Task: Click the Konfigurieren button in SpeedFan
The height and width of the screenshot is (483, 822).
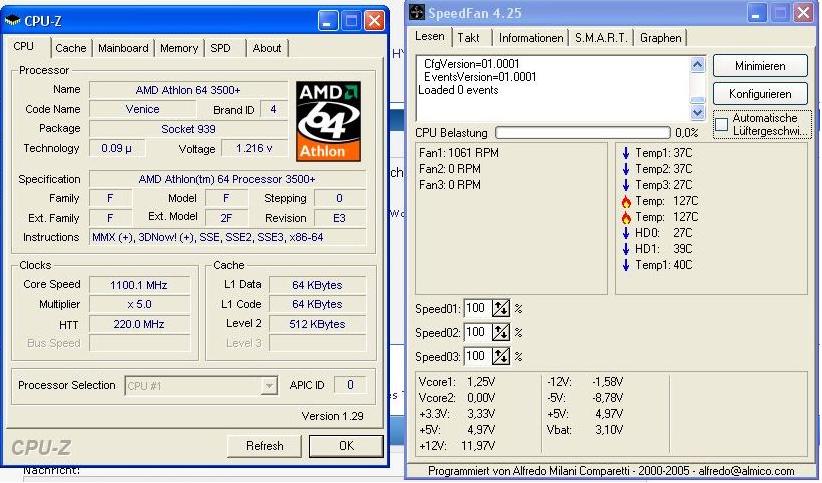Action: (x=760, y=94)
